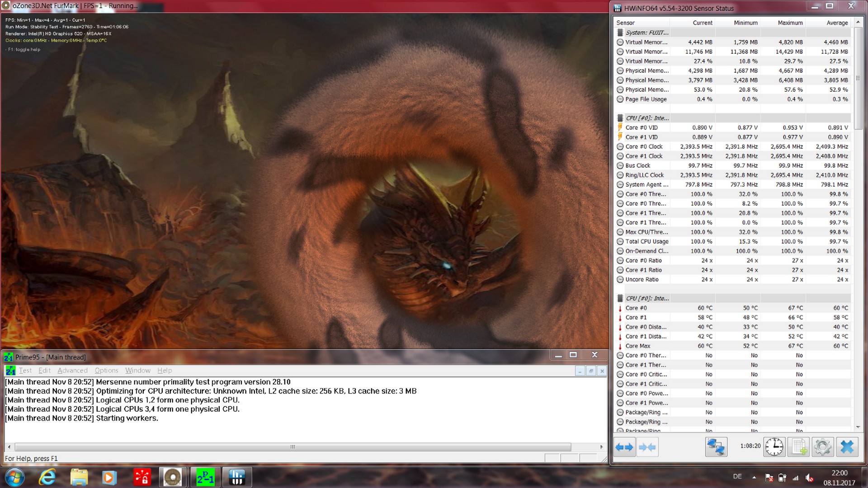Click the Maximum column header in HWiNFO
The height and width of the screenshot is (488, 868).
783,23
